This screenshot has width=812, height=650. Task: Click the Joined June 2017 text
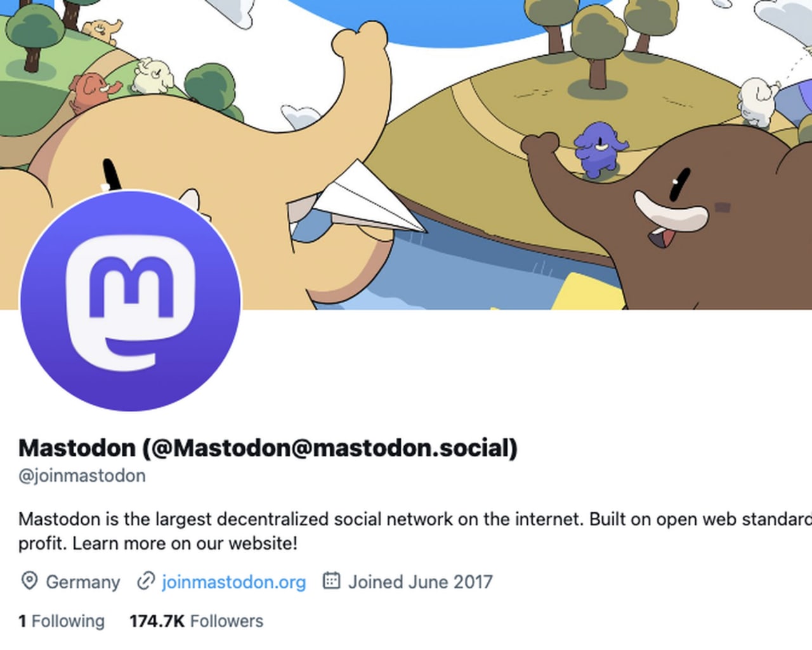pyautogui.click(x=421, y=581)
